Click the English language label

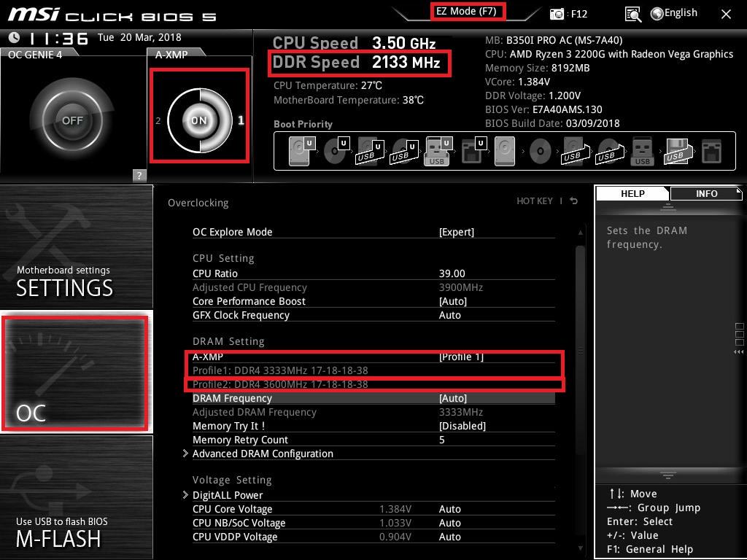point(681,13)
